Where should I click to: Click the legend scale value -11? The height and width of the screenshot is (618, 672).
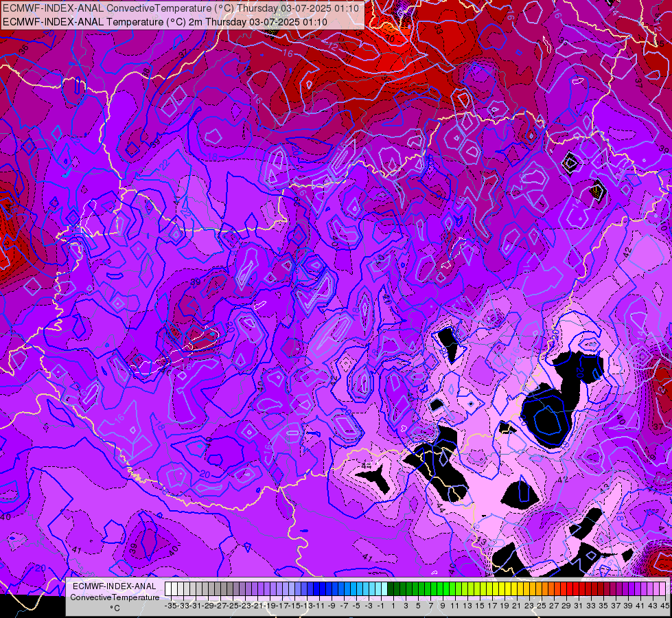click(320, 606)
